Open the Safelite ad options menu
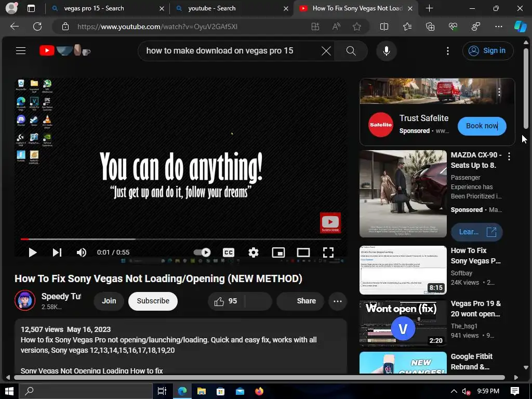This screenshot has height=399, width=532. (499, 92)
